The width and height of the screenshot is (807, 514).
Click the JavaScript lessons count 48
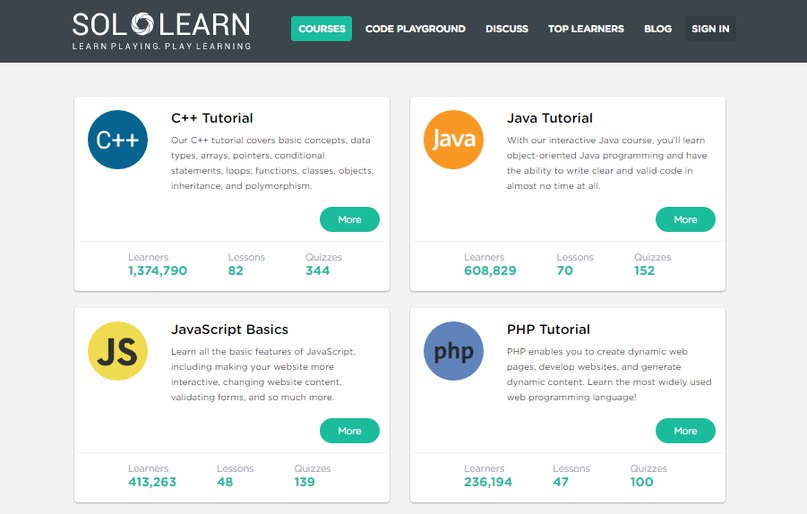(x=225, y=482)
